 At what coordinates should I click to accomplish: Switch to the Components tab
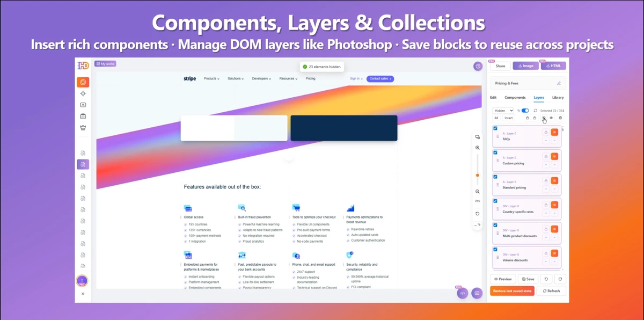pyautogui.click(x=515, y=98)
